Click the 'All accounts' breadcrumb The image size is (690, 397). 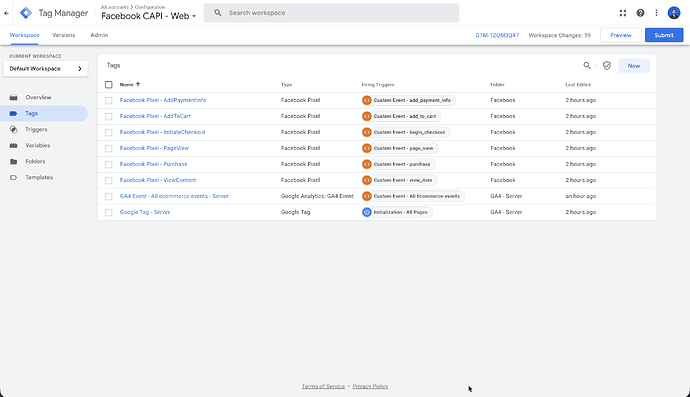(115, 7)
